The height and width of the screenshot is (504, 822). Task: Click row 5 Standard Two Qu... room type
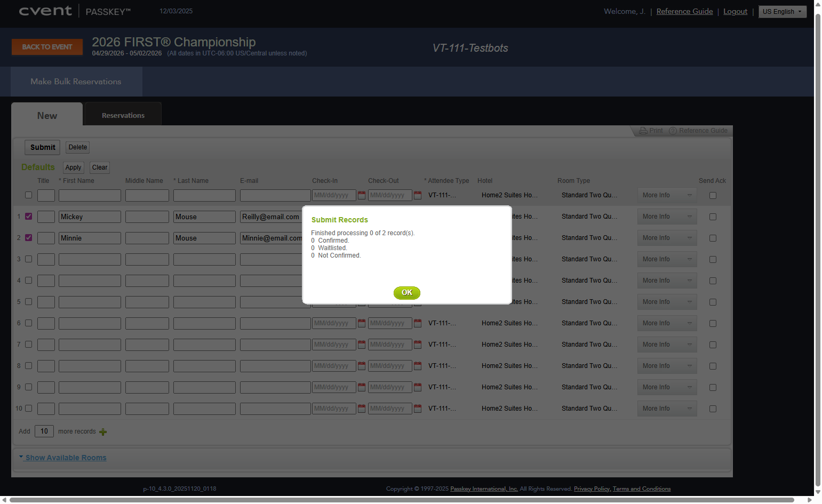click(589, 302)
